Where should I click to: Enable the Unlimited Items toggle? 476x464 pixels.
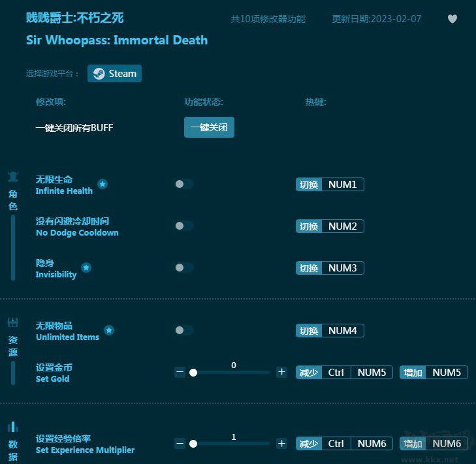[x=184, y=330]
